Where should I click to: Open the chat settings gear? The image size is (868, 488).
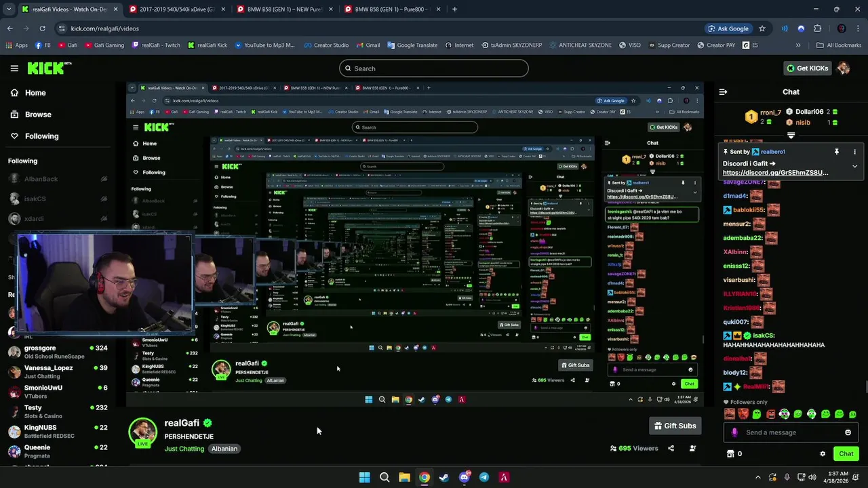tap(823, 454)
